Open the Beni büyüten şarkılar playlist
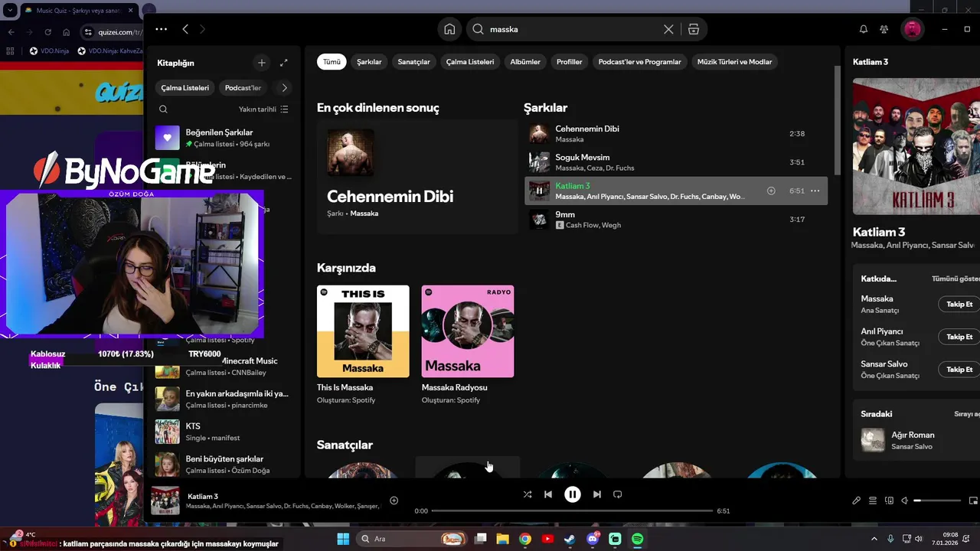The width and height of the screenshot is (980, 551). point(224,465)
